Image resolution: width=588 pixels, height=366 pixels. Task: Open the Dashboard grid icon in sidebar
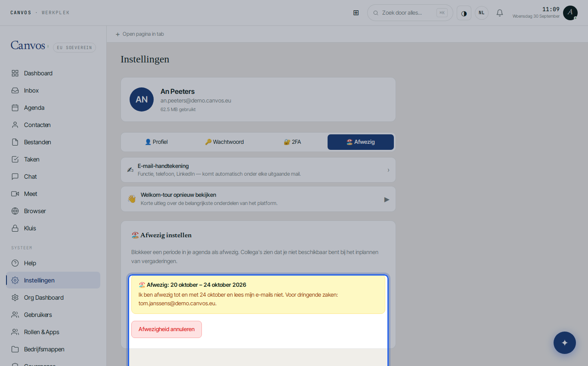[15, 73]
